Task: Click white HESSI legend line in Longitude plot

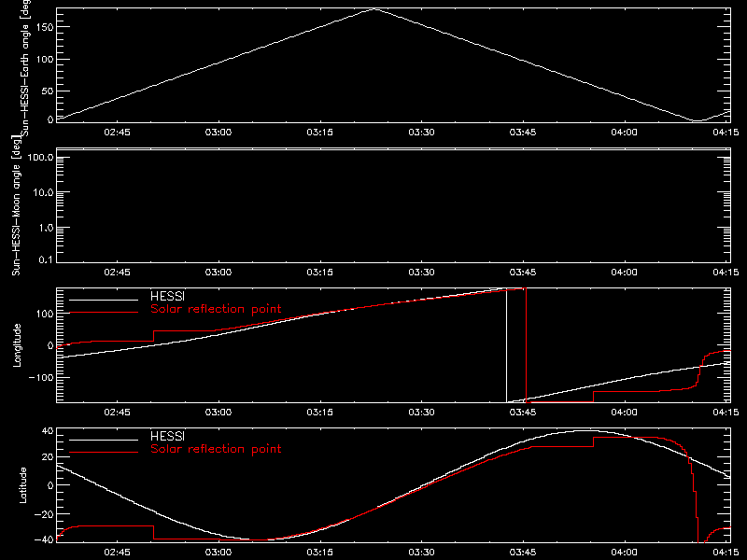Action: tap(104, 300)
